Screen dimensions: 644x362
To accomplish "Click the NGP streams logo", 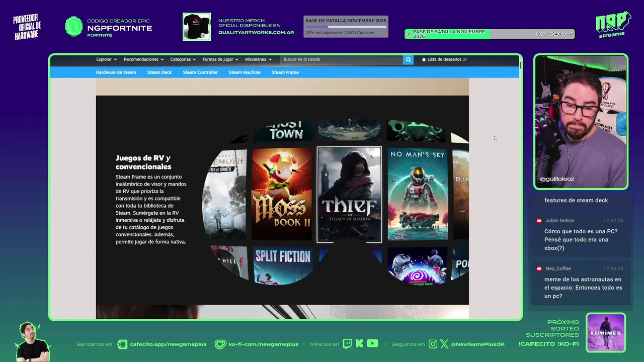I will 613,25.
